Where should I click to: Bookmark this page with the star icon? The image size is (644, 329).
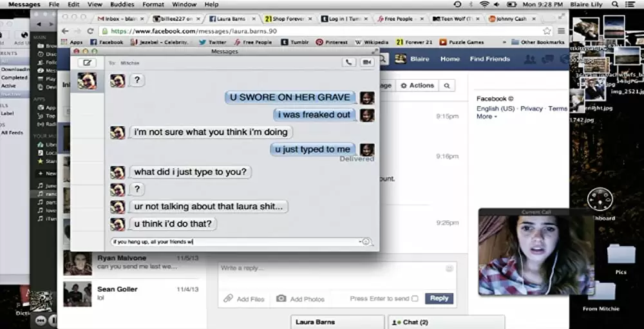click(547, 30)
